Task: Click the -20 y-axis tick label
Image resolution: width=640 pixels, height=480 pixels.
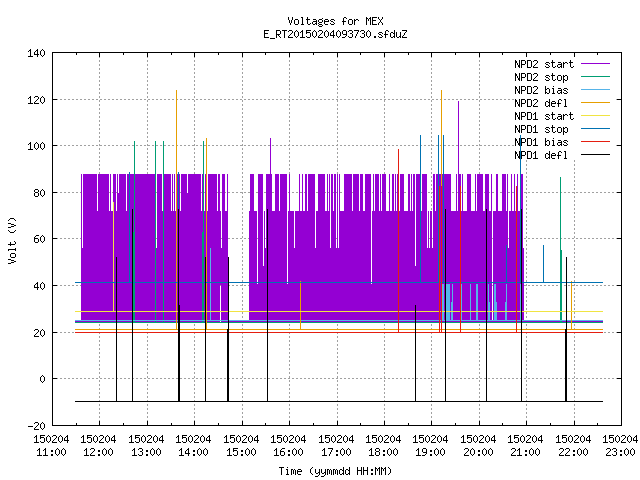Action: [36, 426]
